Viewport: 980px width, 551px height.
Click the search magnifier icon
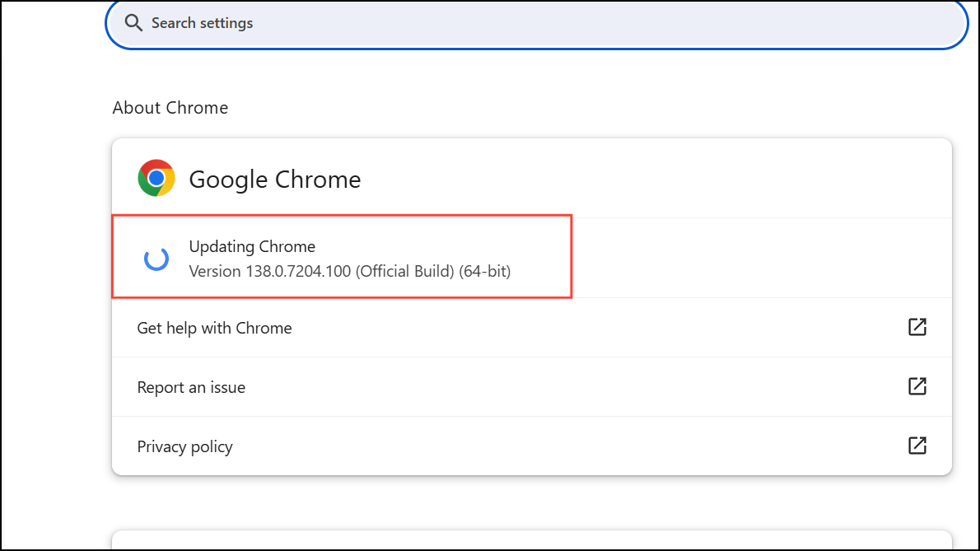pyautogui.click(x=134, y=23)
